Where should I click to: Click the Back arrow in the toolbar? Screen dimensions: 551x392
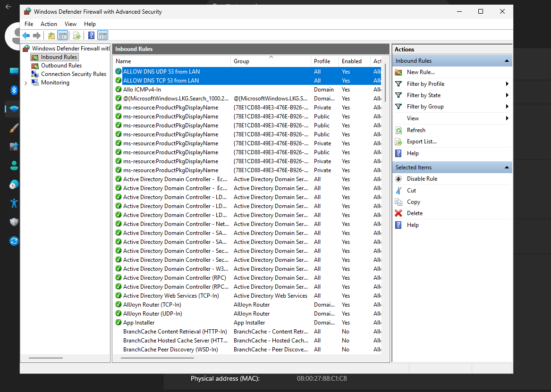point(26,35)
